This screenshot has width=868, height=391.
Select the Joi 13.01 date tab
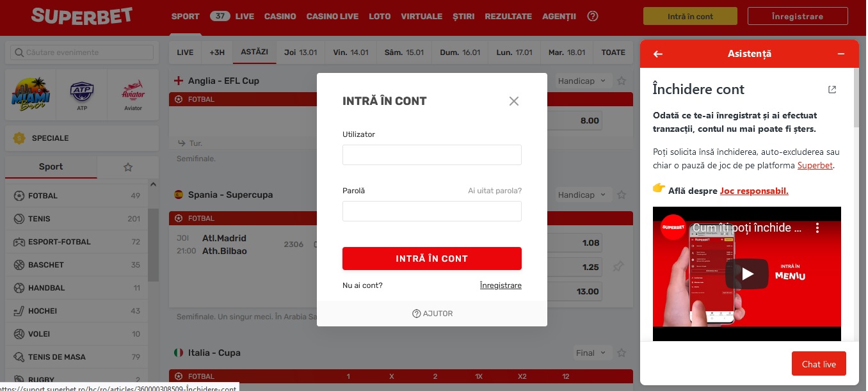point(300,52)
